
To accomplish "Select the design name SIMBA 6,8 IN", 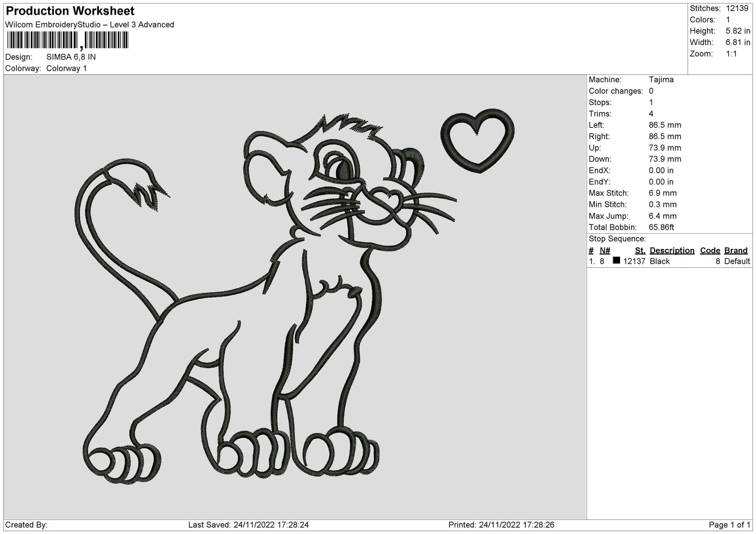I will 71,57.
